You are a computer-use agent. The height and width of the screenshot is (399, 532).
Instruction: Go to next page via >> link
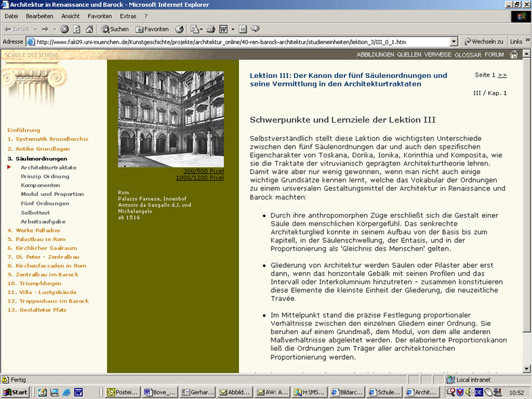point(502,75)
